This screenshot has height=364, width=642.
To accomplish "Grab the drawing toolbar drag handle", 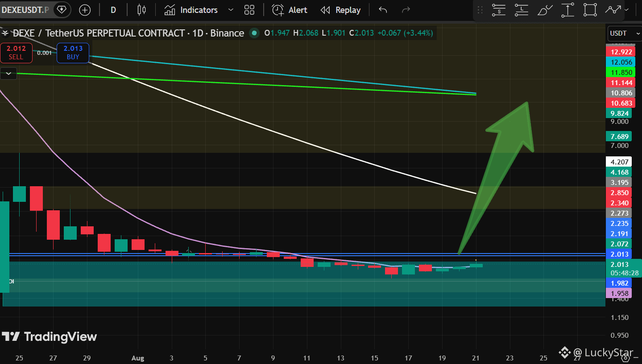I will (x=480, y=10).
